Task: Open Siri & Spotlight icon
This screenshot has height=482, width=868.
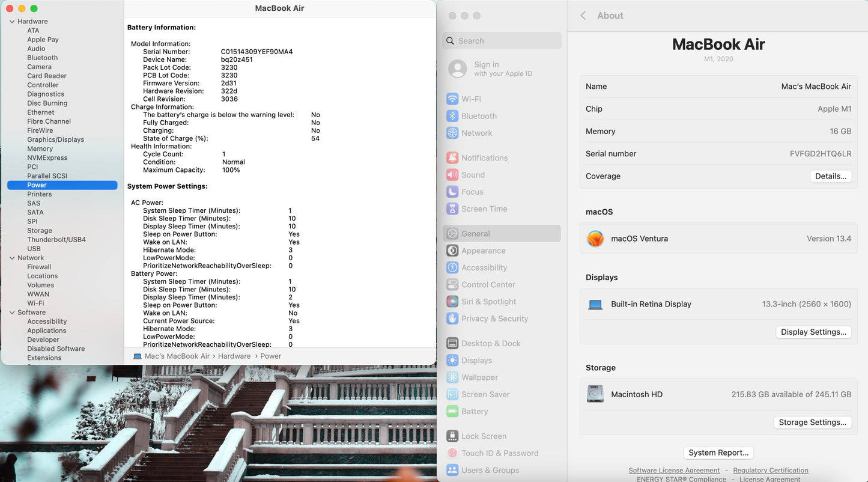Action: coord(452,302)
